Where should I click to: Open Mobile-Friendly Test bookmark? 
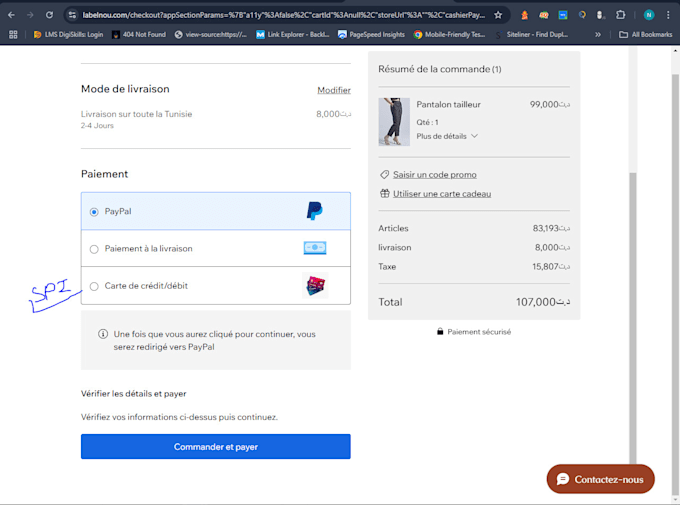click(x=449, y=34)
